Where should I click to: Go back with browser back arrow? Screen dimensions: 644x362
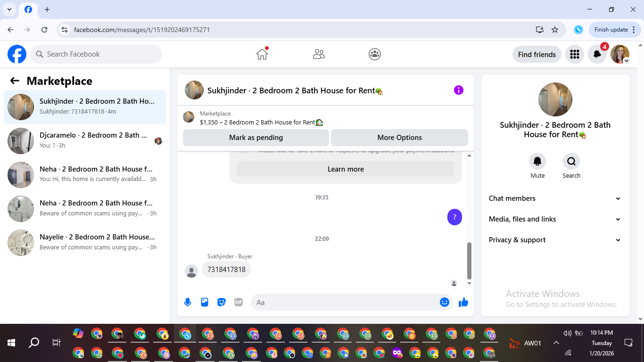pyautogui.click(x=10, y=30)
